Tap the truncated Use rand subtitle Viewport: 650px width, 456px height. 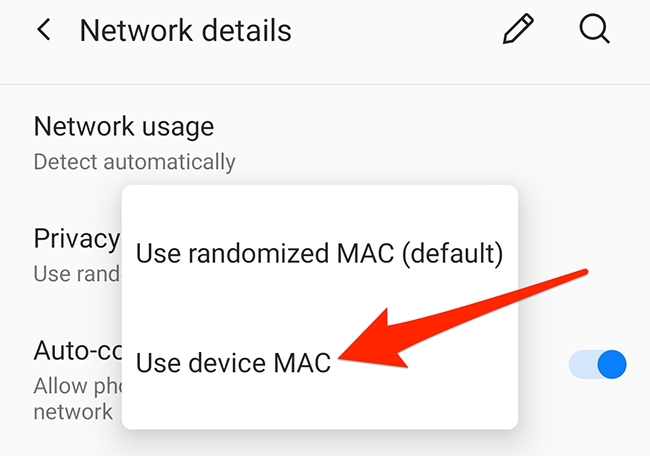[x=77, y=274]
